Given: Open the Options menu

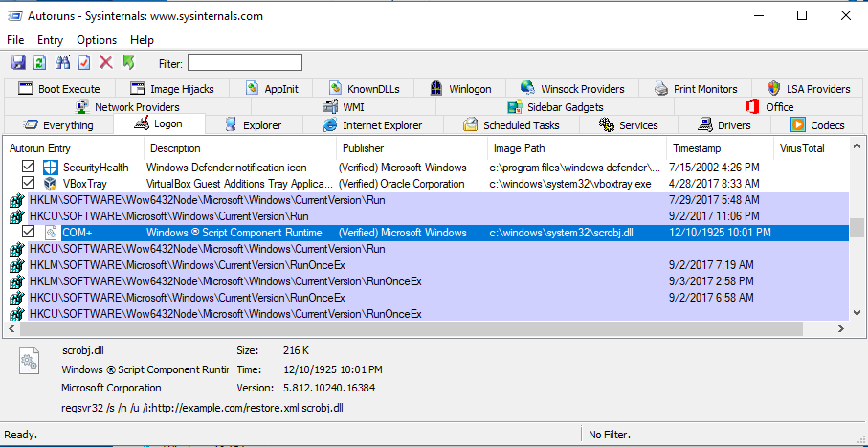Looking at the screenshot, I should point(97,40).
